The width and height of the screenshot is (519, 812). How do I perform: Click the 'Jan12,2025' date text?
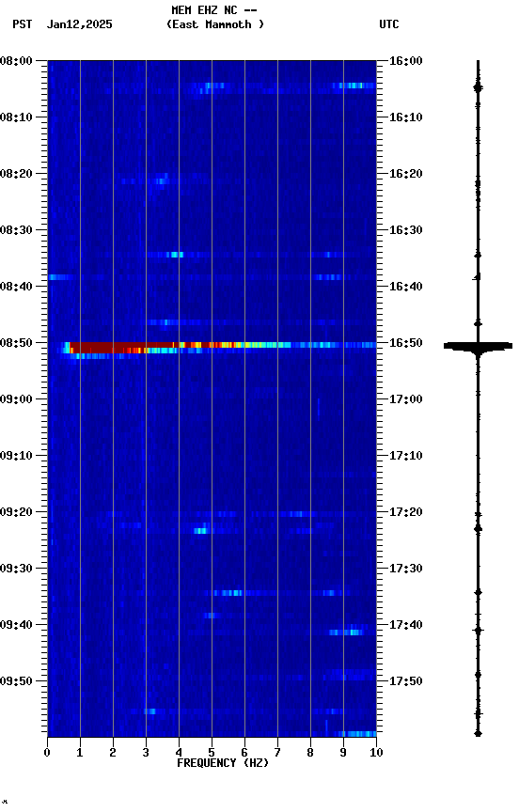79,24
